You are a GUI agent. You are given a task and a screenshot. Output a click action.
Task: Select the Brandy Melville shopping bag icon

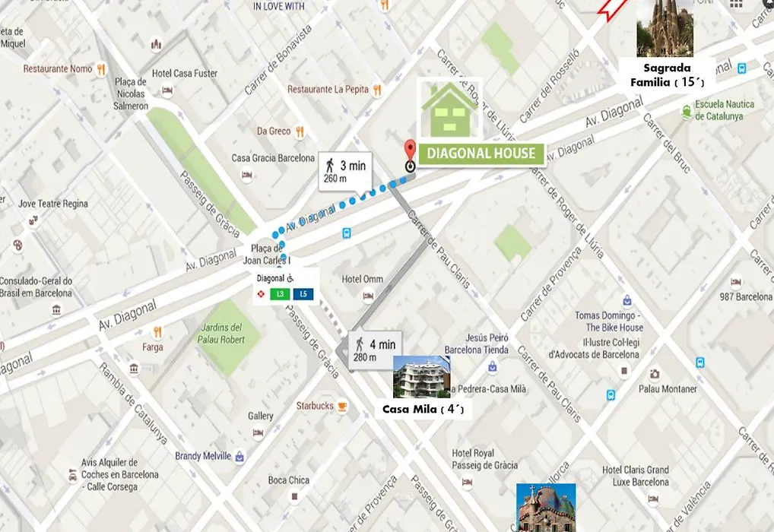click(239, 457)
